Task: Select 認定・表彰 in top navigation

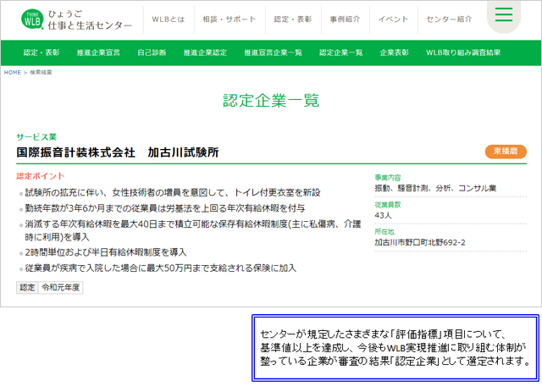Action: (293, 19)
